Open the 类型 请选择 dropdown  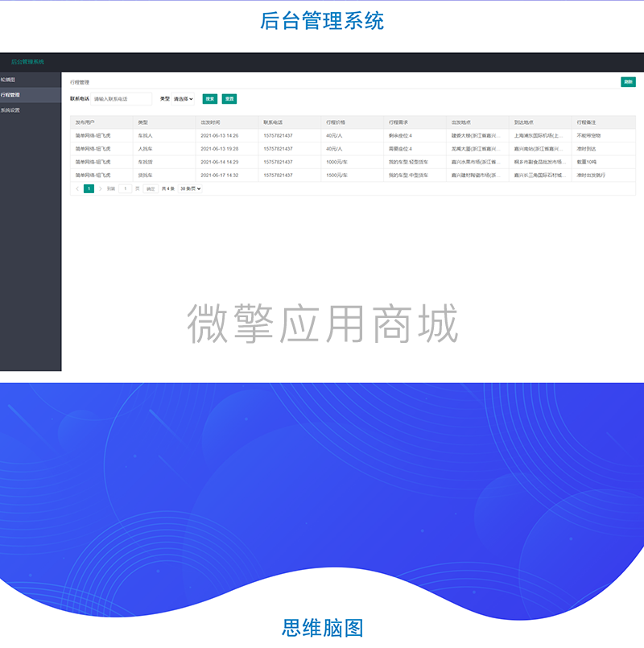(x=183, y=99)
